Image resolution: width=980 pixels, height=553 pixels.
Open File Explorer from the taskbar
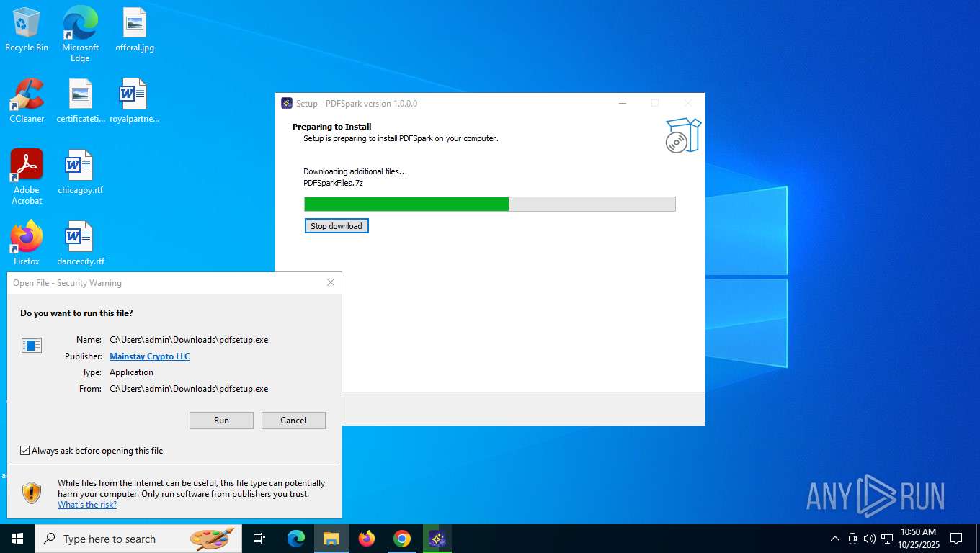pyautogui.click(x=331, y=539)
